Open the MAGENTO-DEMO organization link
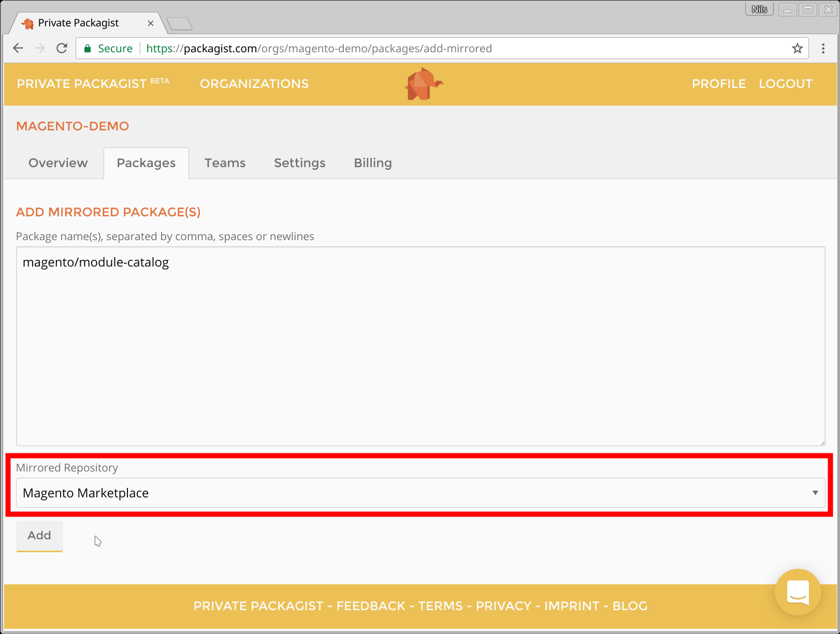This screenshot has height=634, width=840. pos(73,126)
